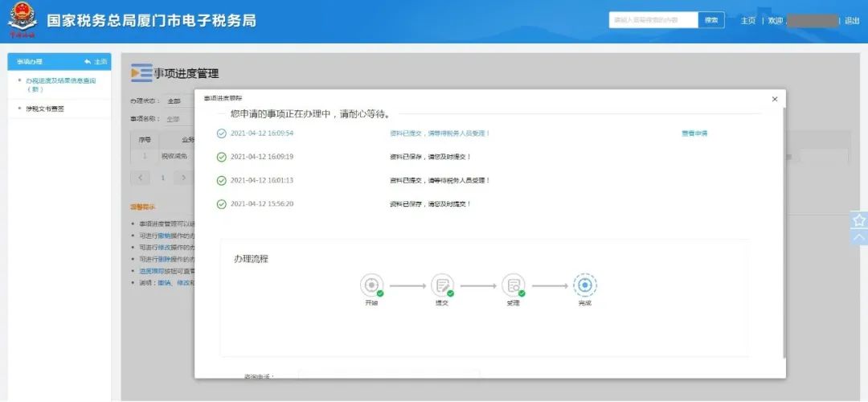Viewport: 868px width, 402px height.
Task: Click the back-to-top arrow at right edge
Action: click(x=858, y=237)
